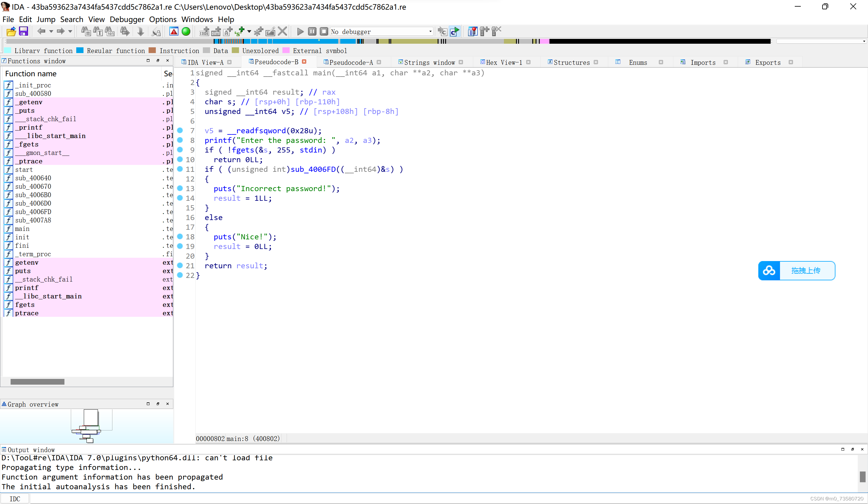868x504 pixels.
Task: Toggle the breakpoint dot on line 21
Action: (181, 266)
